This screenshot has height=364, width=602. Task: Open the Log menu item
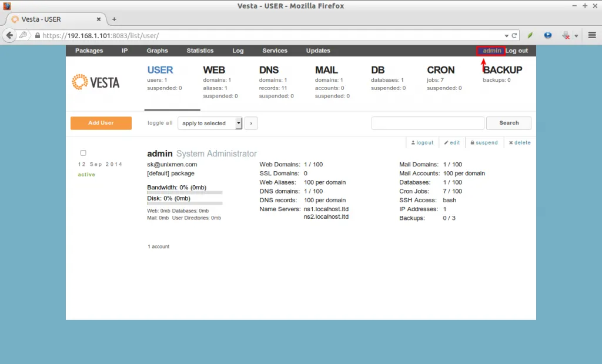pos(238,51)
